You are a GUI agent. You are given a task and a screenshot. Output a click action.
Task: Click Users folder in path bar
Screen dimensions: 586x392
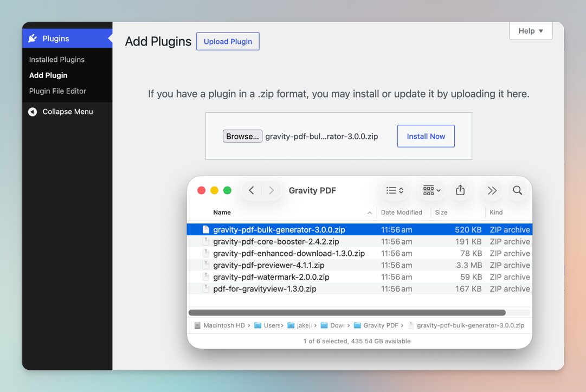267,325
